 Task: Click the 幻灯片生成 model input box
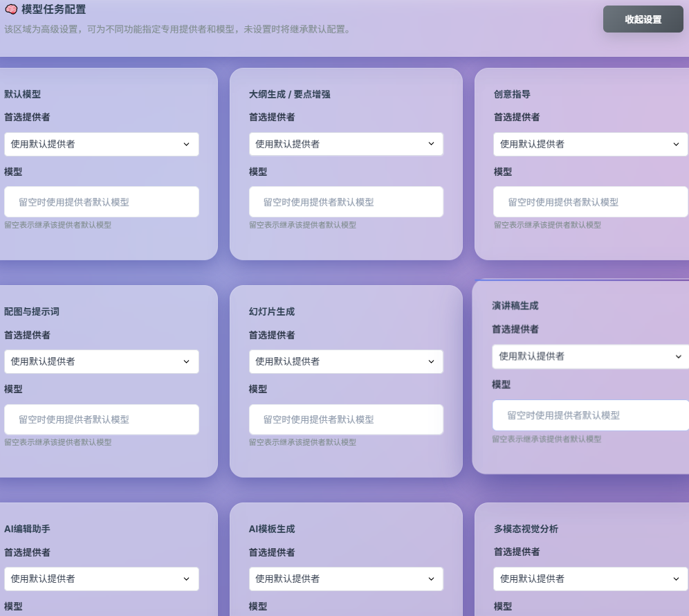pos(346,419)
